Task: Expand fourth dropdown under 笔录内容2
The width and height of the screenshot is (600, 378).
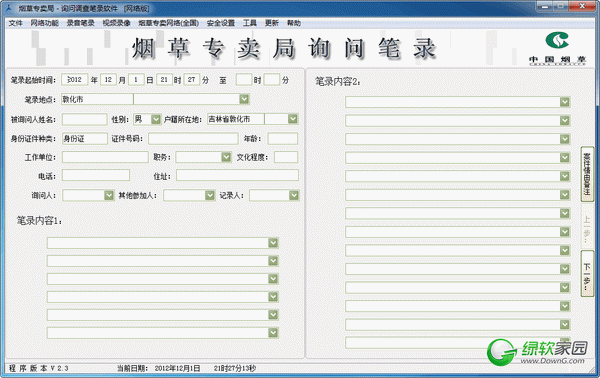Action: coord(565,158)
